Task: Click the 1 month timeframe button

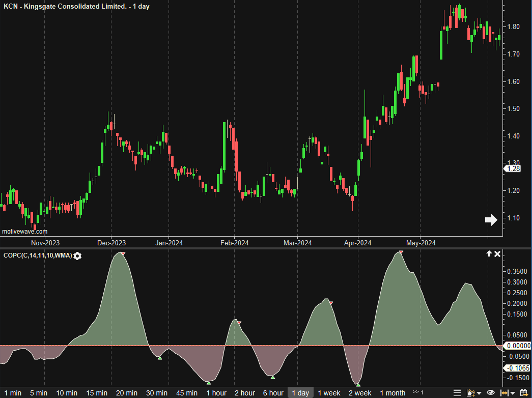Action: [393, 393]
